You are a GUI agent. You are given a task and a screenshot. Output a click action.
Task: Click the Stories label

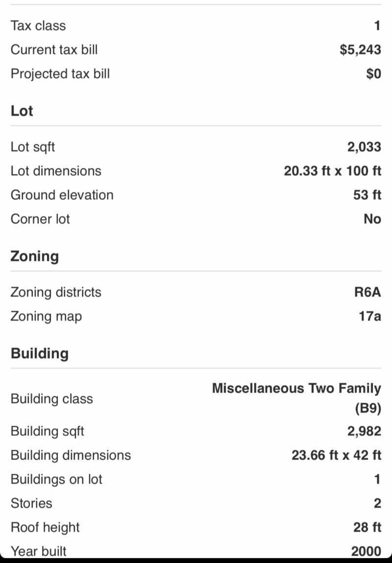click(x=31, y=503)
